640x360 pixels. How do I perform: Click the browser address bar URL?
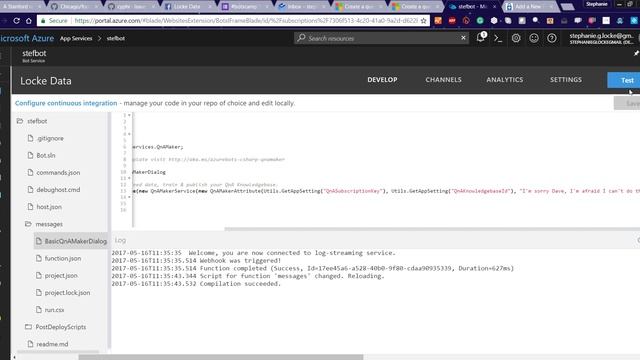point(245,20)
